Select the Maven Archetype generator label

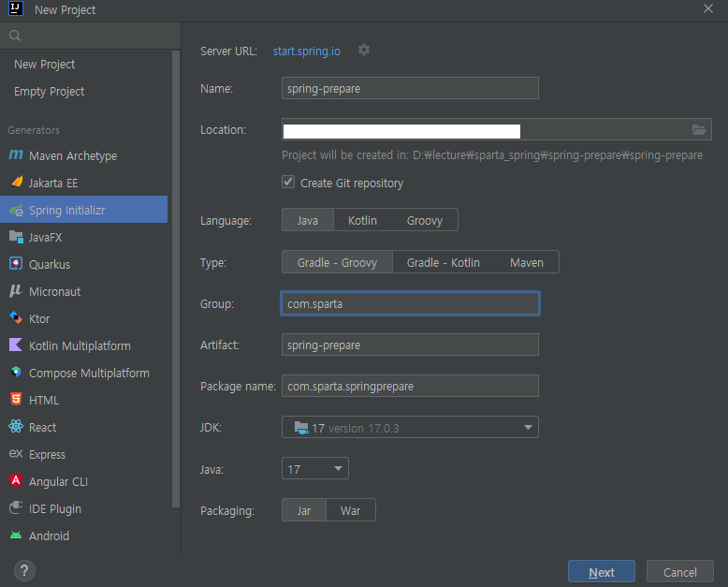click(73, 156)
